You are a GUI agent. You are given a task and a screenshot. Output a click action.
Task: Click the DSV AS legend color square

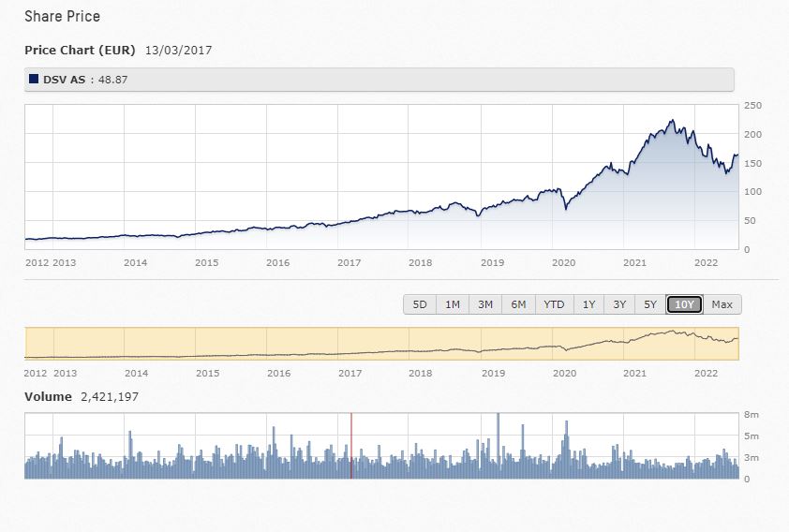coord(34,80)
